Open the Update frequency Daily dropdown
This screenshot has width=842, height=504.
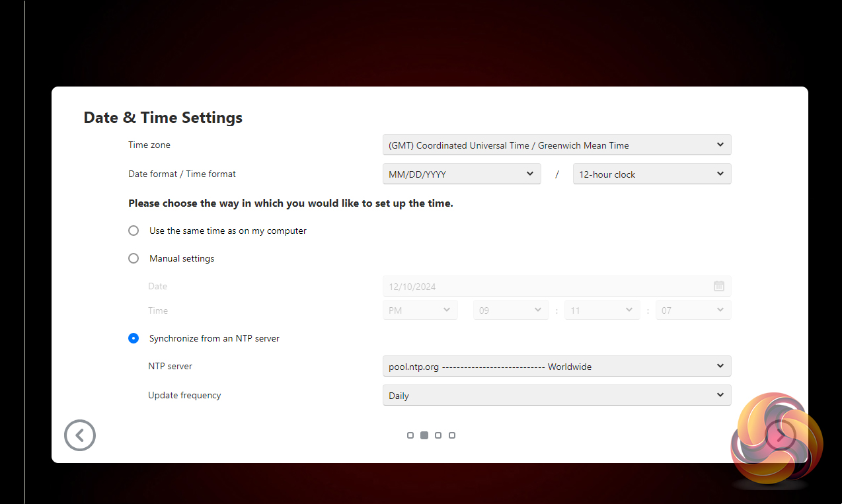coord(556,395)
